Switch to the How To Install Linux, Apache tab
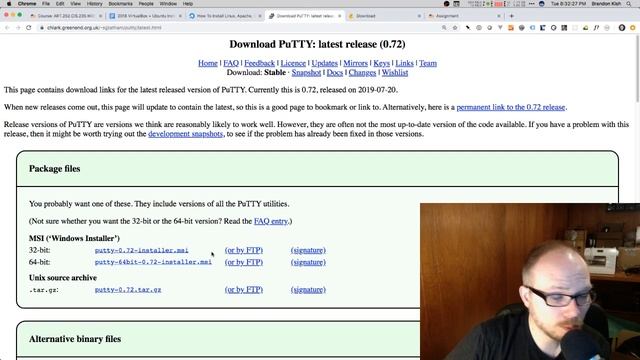640x360 pixels. (225, 16)
